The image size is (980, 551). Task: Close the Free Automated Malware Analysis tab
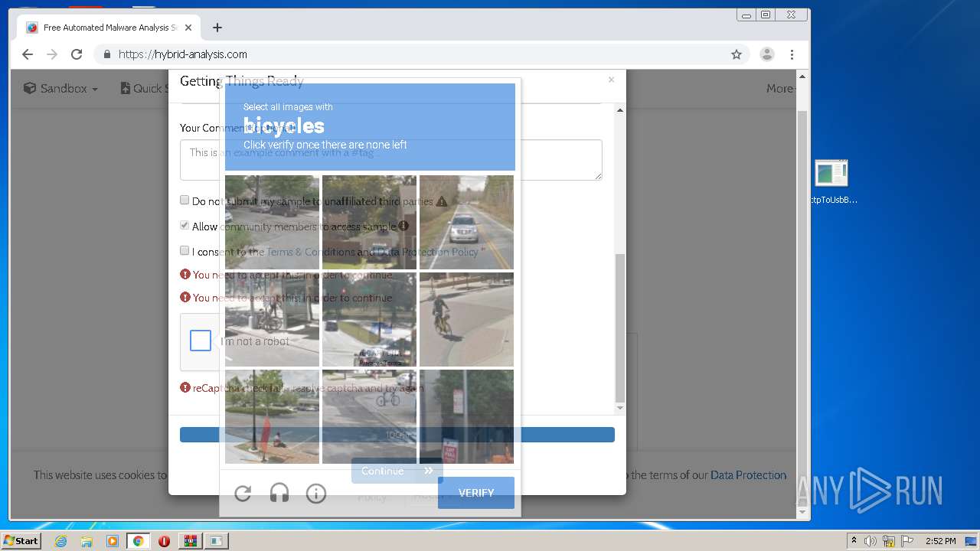[x=188, y=28]
